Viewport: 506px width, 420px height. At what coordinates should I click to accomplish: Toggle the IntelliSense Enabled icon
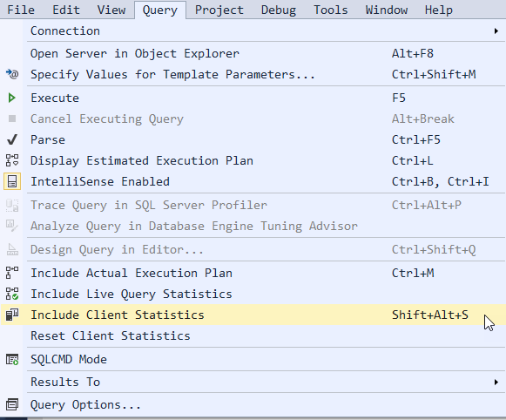click(12, 181)
